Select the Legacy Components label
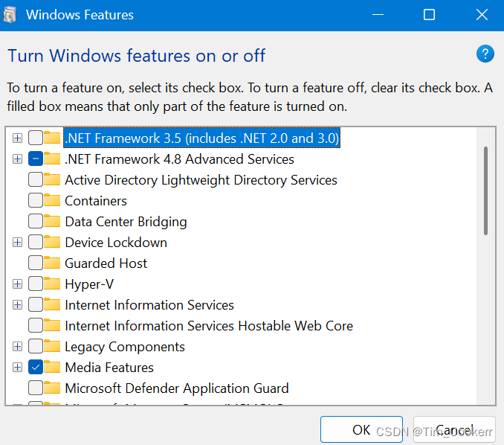Screen dimensions: 504x445 click(x=125, y=347)
